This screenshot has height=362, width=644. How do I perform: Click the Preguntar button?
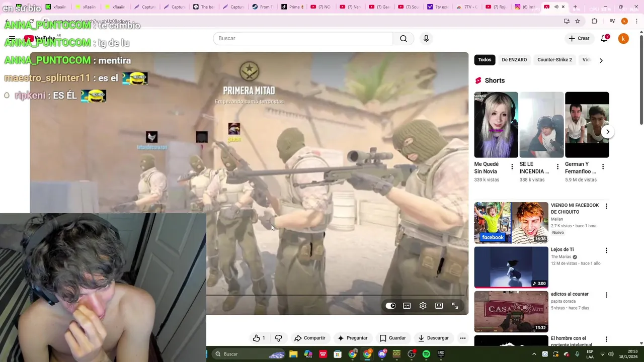coord(352,338)
